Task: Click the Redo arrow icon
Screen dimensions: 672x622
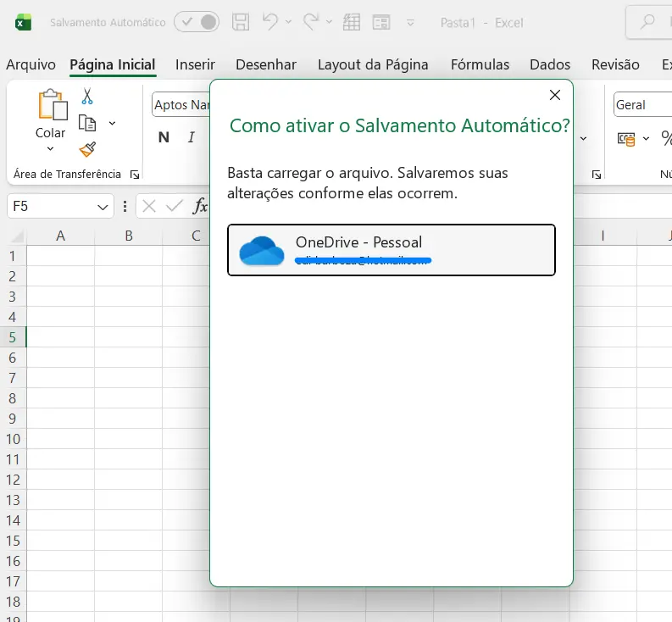Action: tap(311, 21)
